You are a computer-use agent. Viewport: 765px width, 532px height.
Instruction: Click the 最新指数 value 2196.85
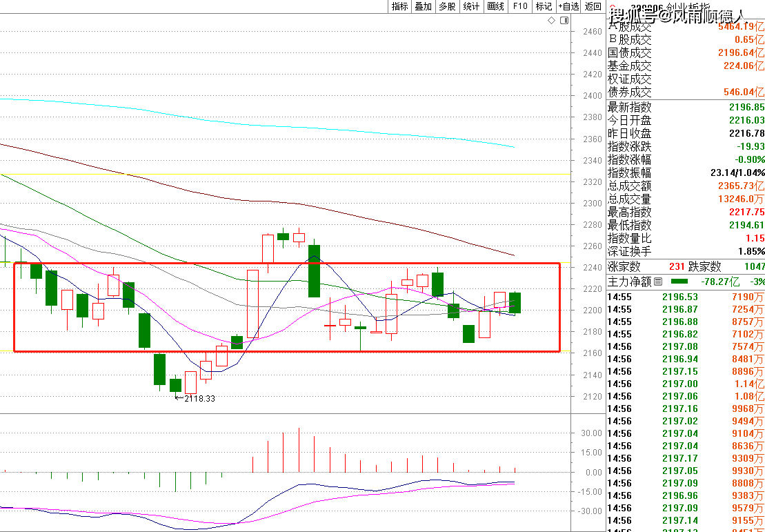point(747,108)
